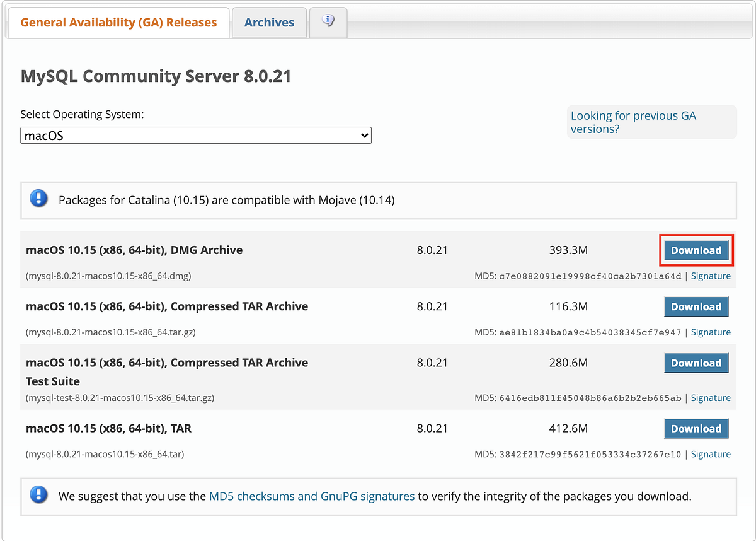Screen dimensions: 756x541
Task: Click the Looking for previous GA versions link
Action: coord(633,122)
